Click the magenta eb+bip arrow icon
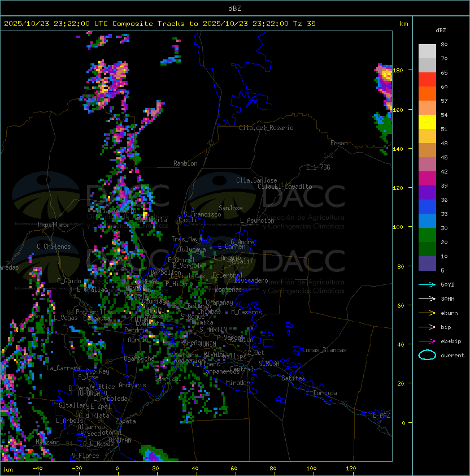Image resolution: width=470 pixels, height=476 pixels. [x=427, y=341]
